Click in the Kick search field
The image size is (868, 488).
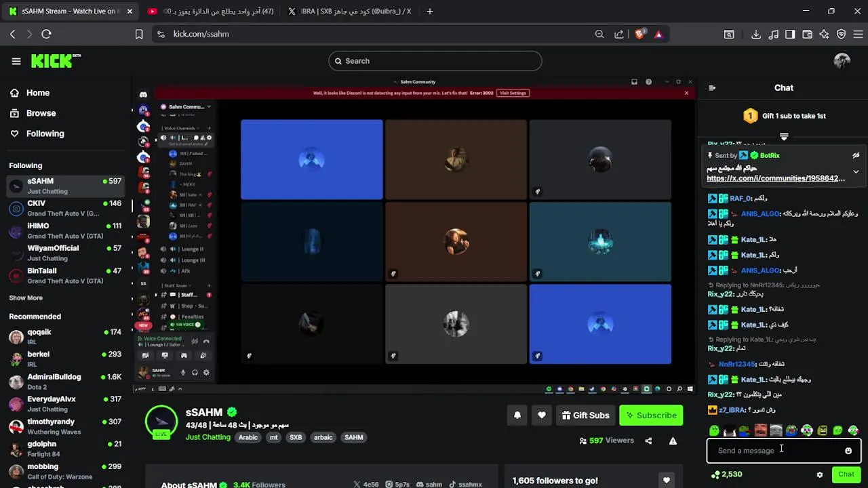point(435,61)
